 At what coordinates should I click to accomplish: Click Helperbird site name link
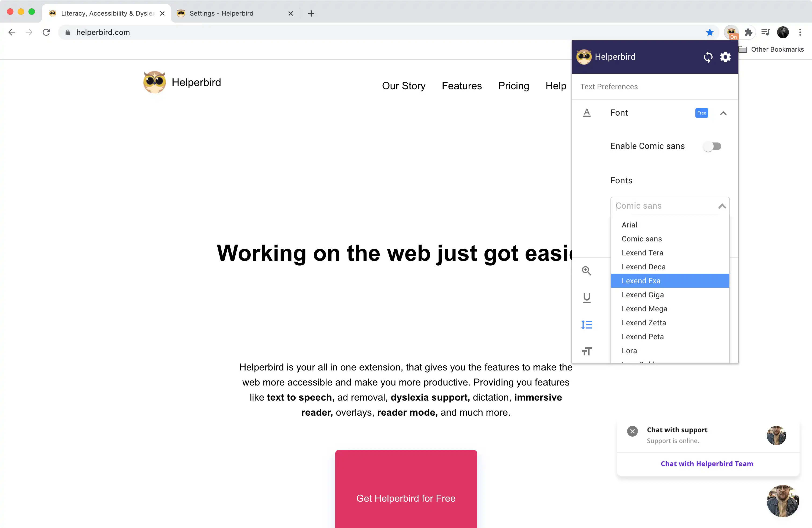tap(196, 82)
